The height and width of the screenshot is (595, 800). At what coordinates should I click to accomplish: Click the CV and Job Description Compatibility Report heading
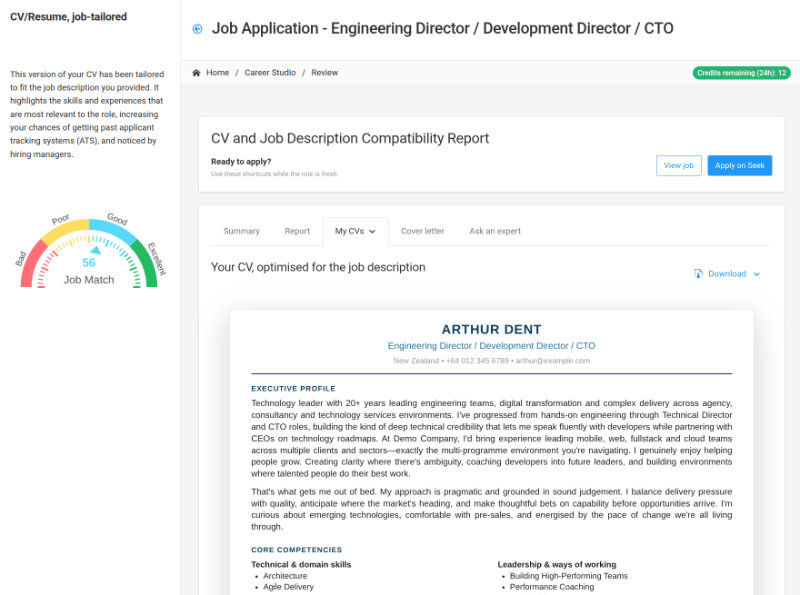pyautogui.click(x=350, y=138)
